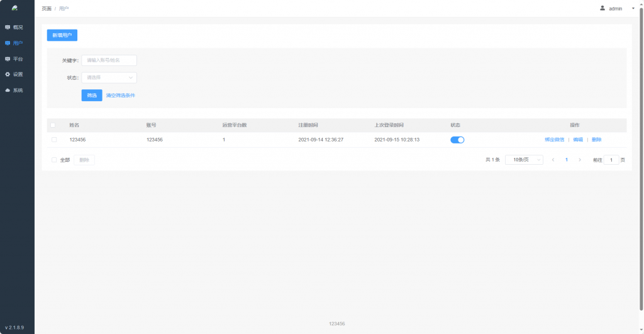Click the admin user avatar icon
This screenshot has width=644, height=334.
602,8
